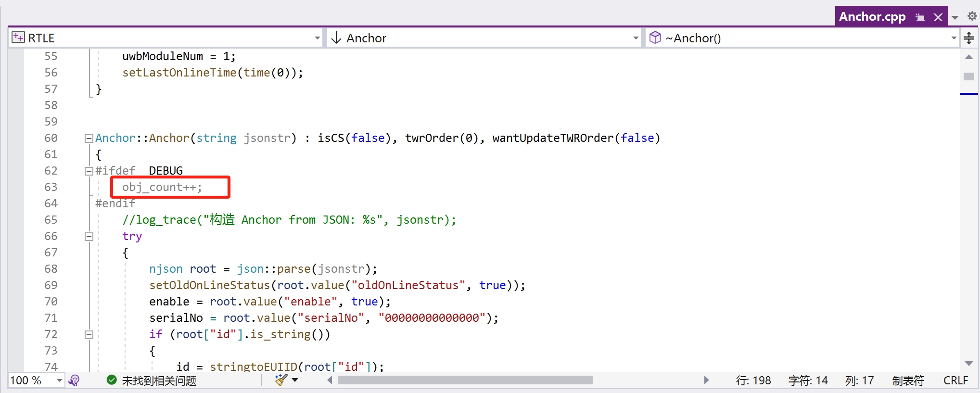Image resolution: width=980 pixels, height=393 pixels.
Task: Open the 100 % zoom level dropdown
Action: 59,380
